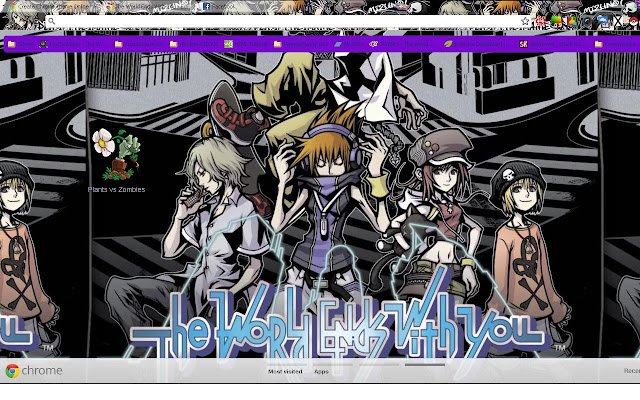Screen dimensions: 640x400
Task: Switch to the first Chrome tab
Action: tap(49, 7)
